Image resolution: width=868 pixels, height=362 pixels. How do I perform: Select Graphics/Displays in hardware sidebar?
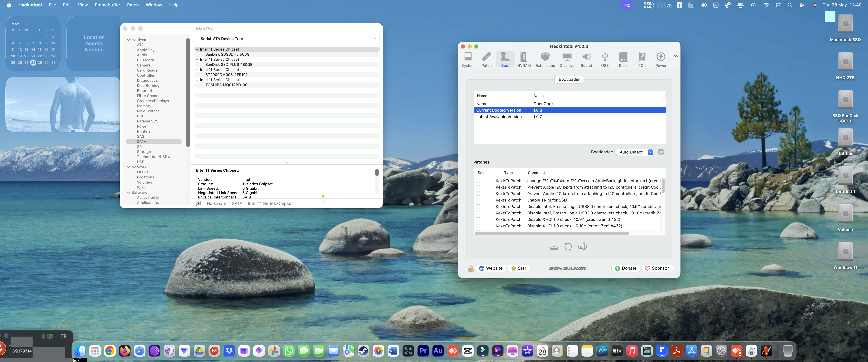click(x=153, y=101)
